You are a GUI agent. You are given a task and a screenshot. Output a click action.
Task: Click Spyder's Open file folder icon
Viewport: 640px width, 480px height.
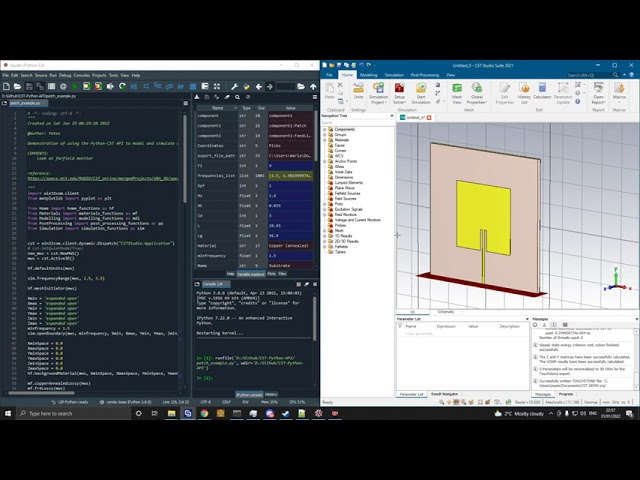17,87
